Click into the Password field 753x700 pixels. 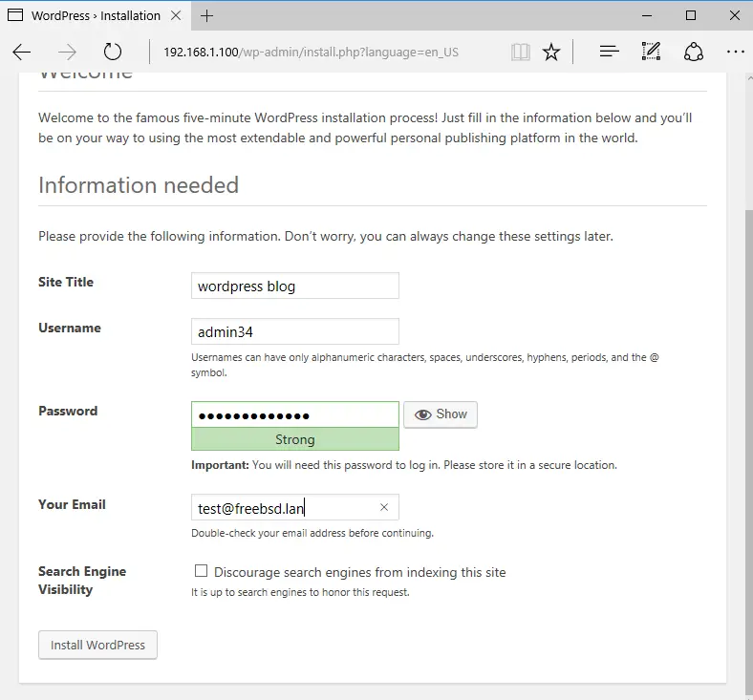click(x=295, y=414)
